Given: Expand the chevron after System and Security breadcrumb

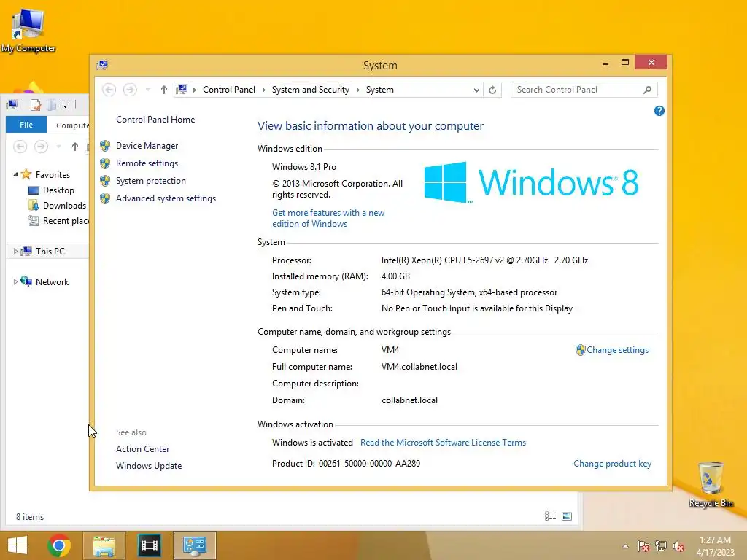Looking at the screenshot, I should pos(357,90).
